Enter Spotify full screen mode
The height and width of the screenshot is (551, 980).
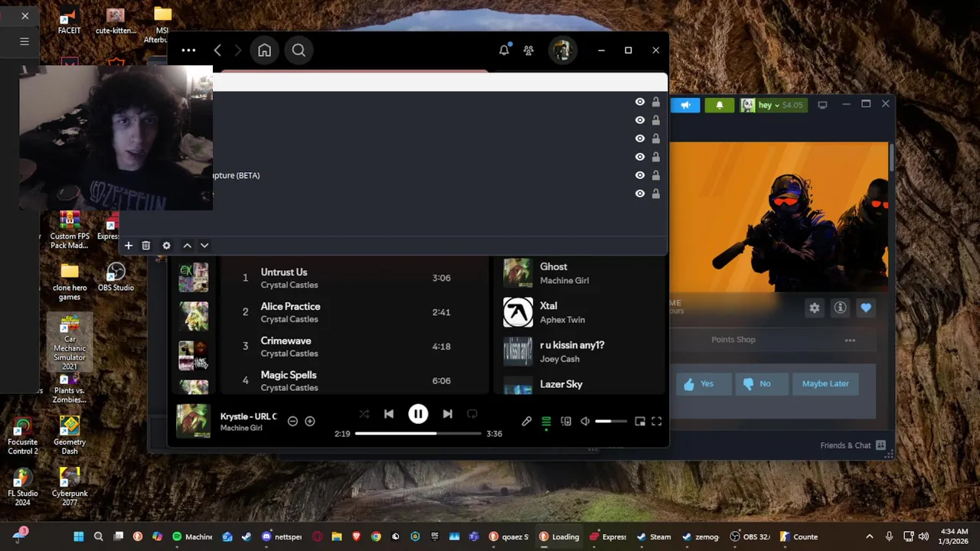point(657,421)
